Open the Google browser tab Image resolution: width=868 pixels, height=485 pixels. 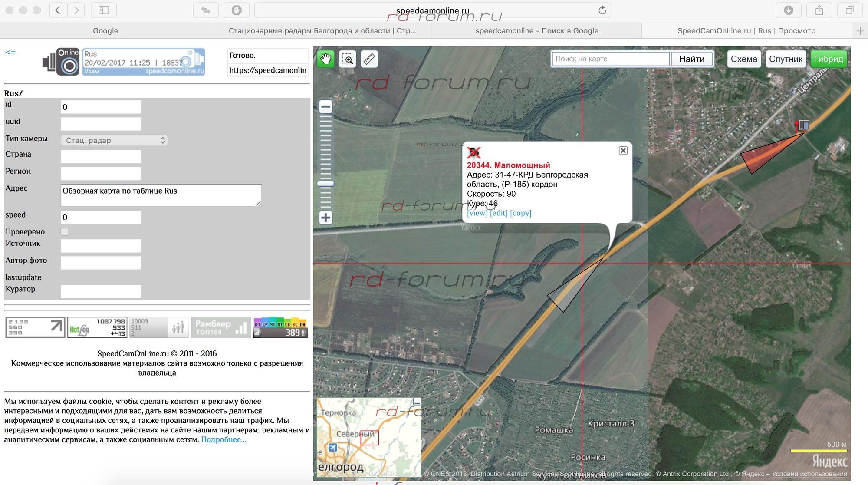coord(105,31)
